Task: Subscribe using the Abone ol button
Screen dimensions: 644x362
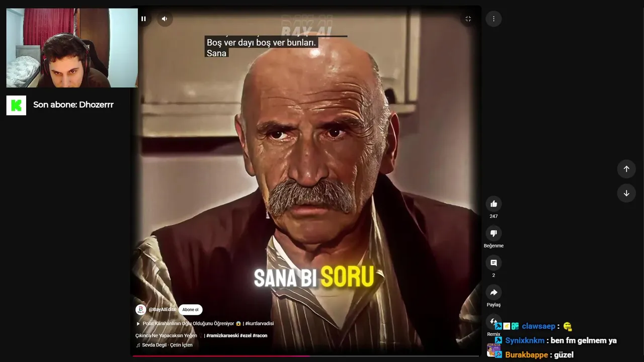Action: coord(190,310)
